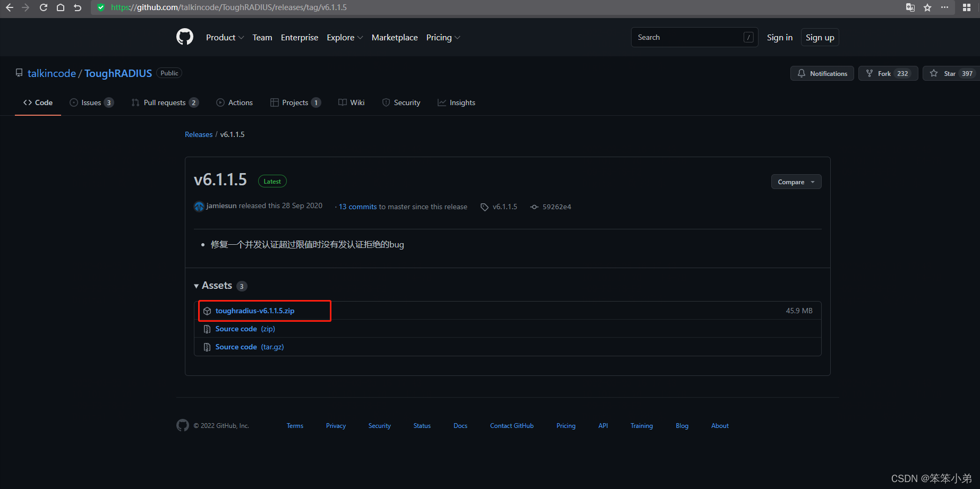Image resolution: width=980 pixels, height=489 pixels.
Task: Go to Releases breadcrumb link
Action: point(199,134)
